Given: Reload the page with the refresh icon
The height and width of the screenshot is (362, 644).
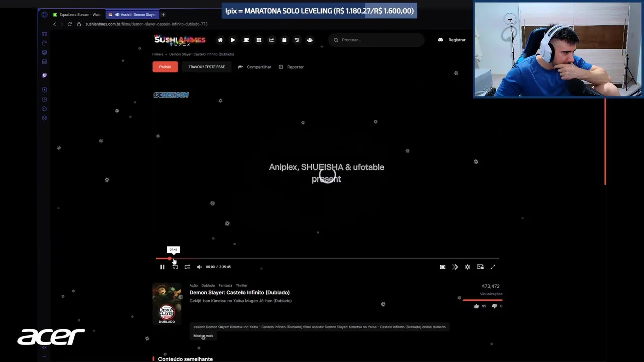Looking at the screenshot, I should click(70, 24).
